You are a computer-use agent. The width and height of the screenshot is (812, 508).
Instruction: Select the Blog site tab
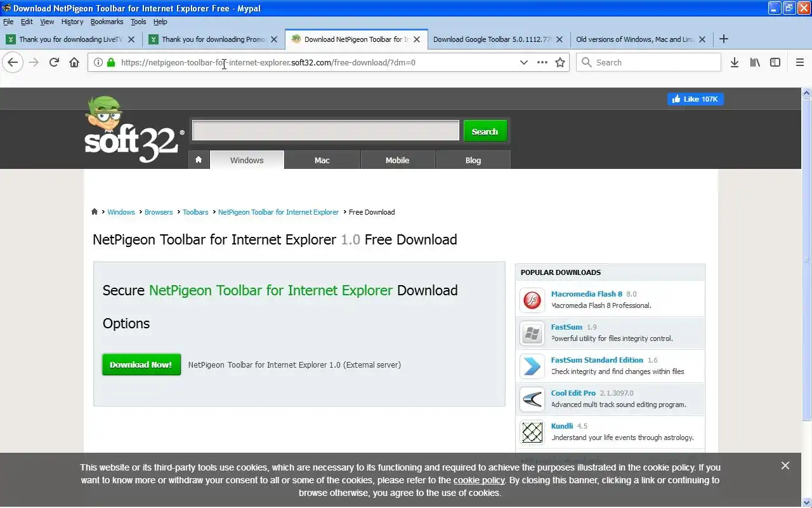[473, 160]
